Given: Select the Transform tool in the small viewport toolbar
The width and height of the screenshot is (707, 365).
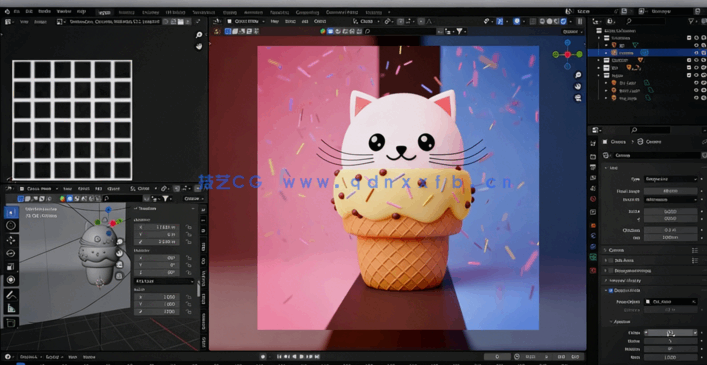Looking at the screenshot, I should click(11, 280).
